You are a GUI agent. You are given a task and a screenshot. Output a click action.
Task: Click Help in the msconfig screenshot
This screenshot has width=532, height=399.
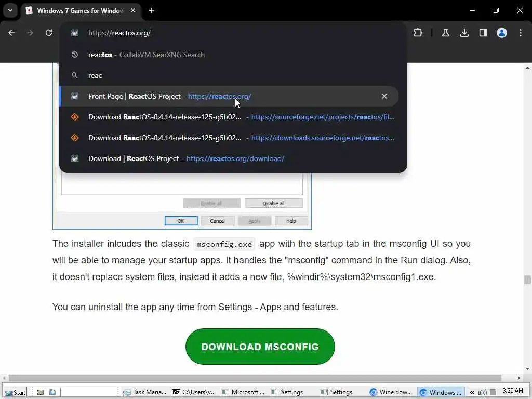291,221
